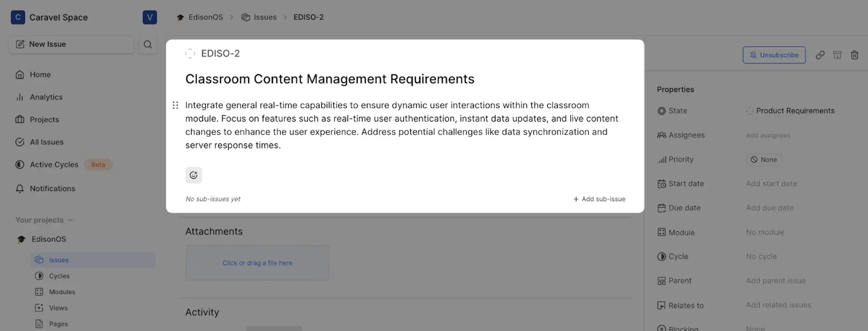Click the user avatar V icon
868x331 pixels.
[x=149, y=17]
